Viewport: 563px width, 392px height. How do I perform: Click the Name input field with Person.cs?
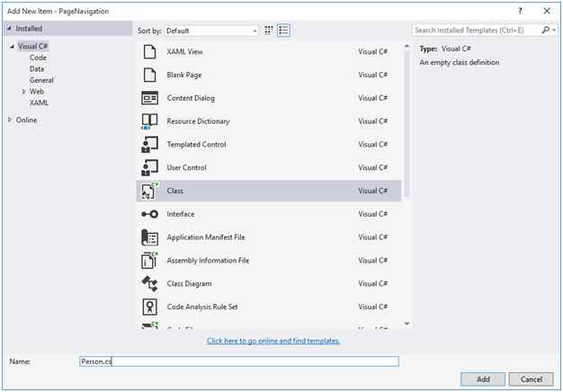239,361
